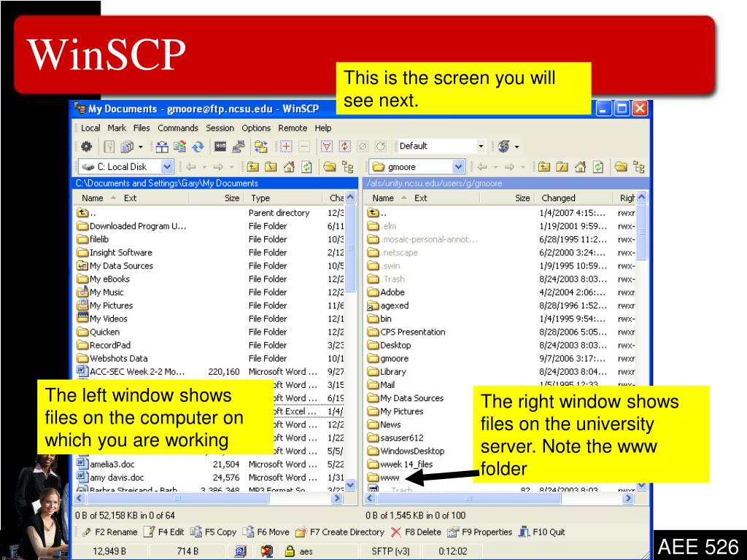Image resolution: width=747 pixels, height=560 pixels.
Task: Click the Unselect Files minus icon
Action: click(x=304, y=146)
